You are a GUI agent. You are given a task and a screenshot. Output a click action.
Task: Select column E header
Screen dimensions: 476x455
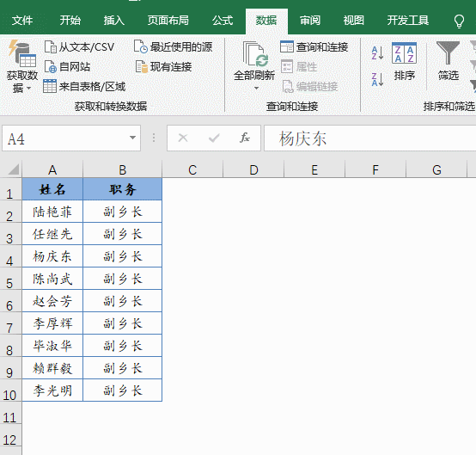(314, 169)
